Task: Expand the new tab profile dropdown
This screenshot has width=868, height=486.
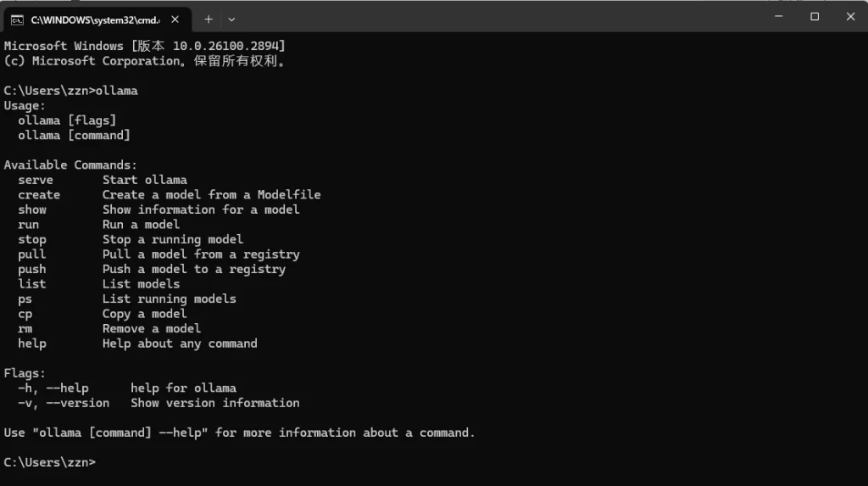Action: pos(231,19)
